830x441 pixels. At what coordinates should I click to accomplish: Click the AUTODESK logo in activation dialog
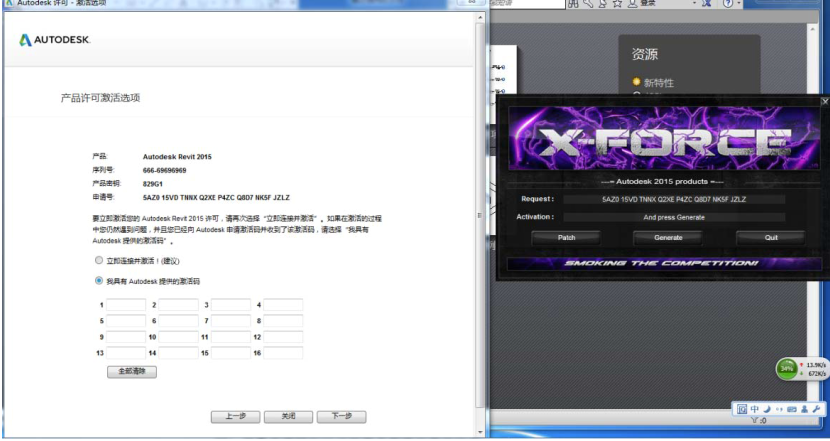(x=55, y=40)
